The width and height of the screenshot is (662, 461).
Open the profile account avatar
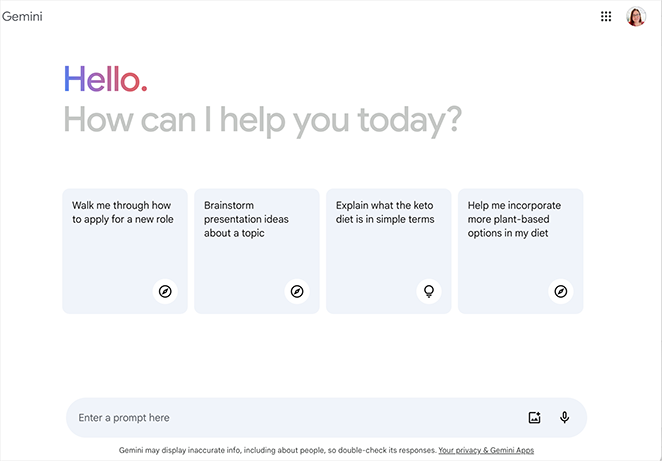click(x=636, y=17)
